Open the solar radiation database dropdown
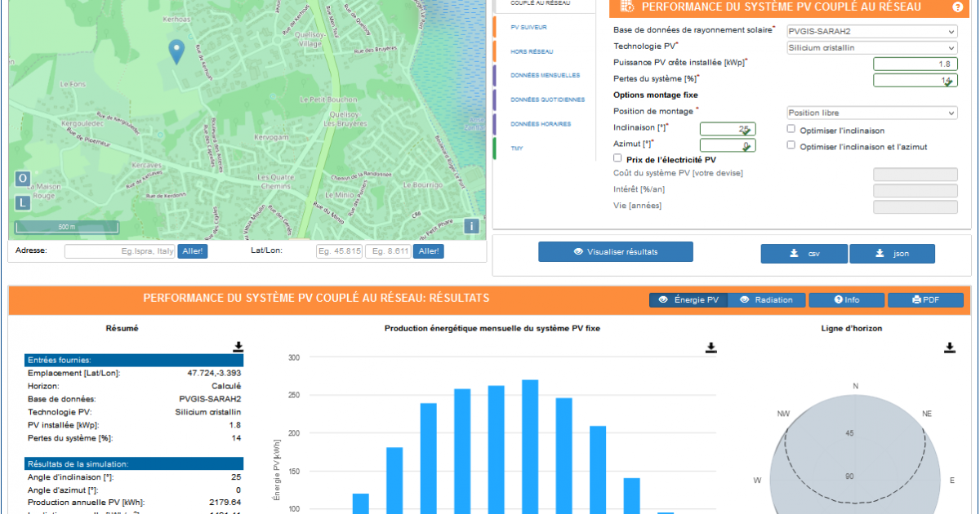Image resolution: width=980 pixels, height=514 pixels. click(871, 32)
